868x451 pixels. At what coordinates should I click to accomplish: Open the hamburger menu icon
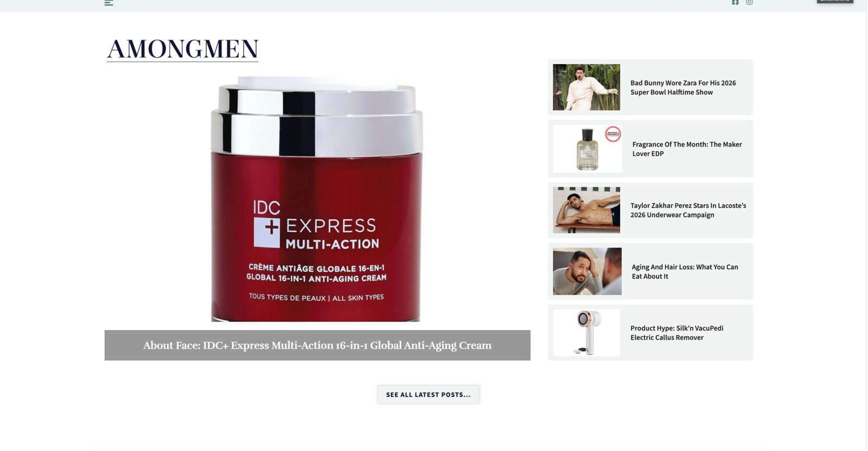point(108,3)
